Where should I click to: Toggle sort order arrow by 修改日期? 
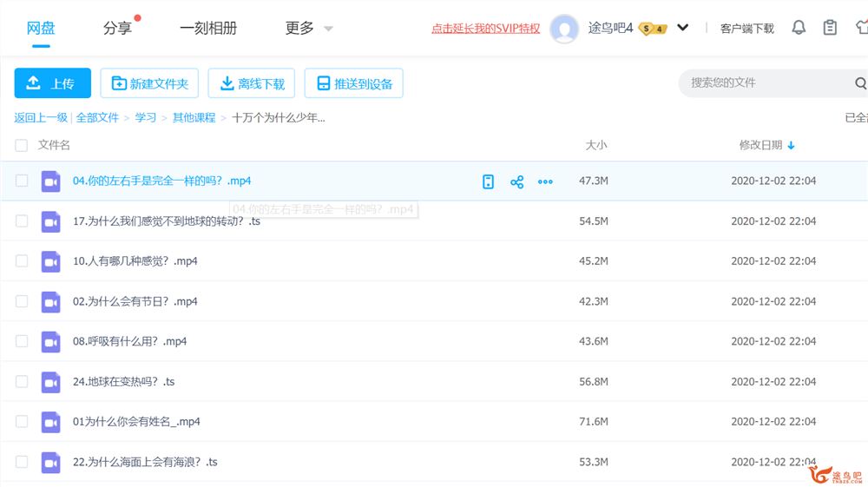click(791, 146)
